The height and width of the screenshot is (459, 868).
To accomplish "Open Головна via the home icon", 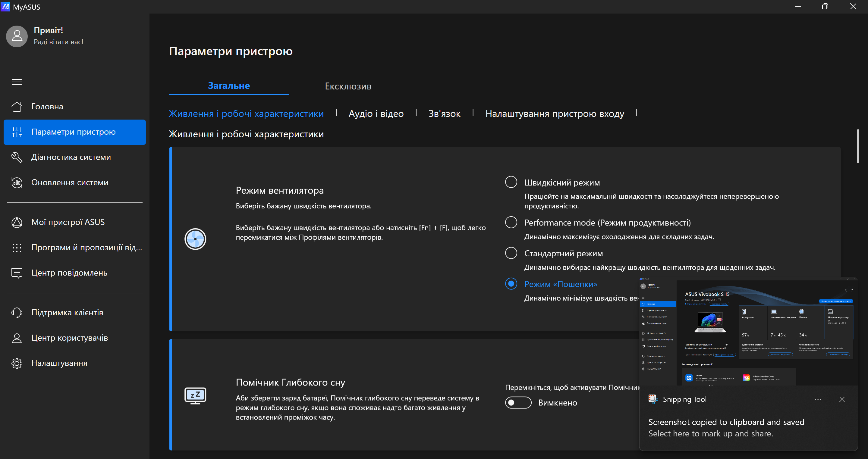I will click(x=17, y=106).
